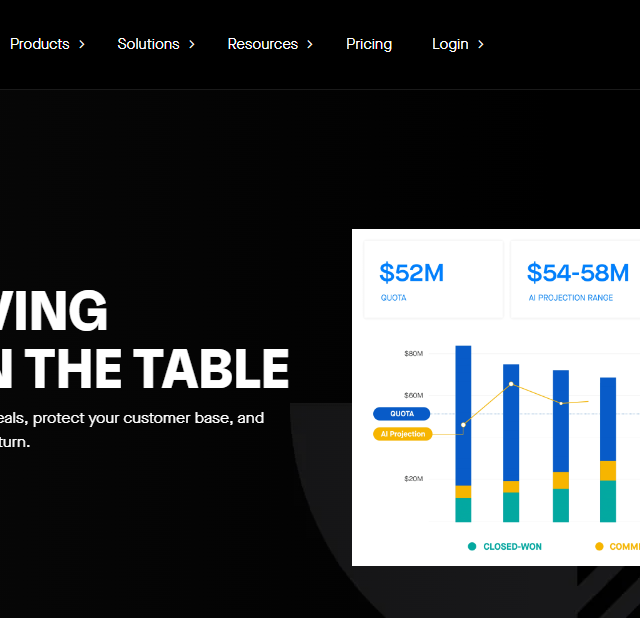Select the blue QUOTA pill on the chart

[x=402, y=413]
